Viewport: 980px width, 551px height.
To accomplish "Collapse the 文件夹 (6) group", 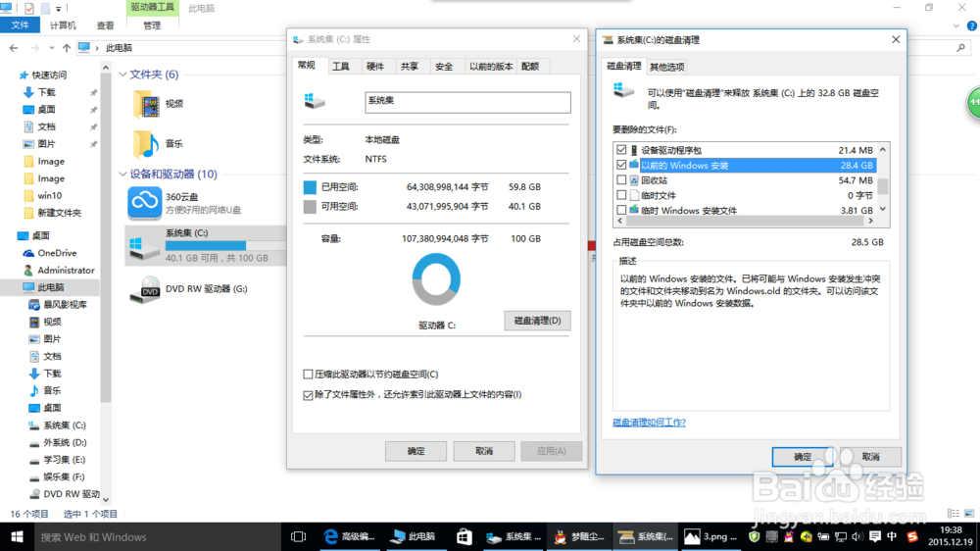I will tap(123, 75).
